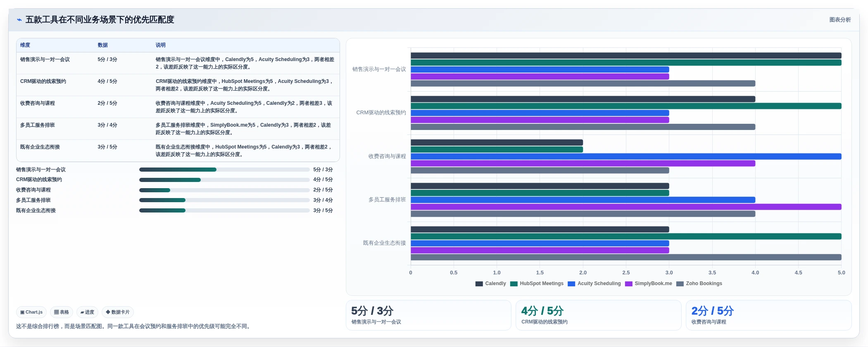Click the 收费咨询与课程 progress bar
The width and height of the screenshot is (868, 347).
tap(224, 190)
